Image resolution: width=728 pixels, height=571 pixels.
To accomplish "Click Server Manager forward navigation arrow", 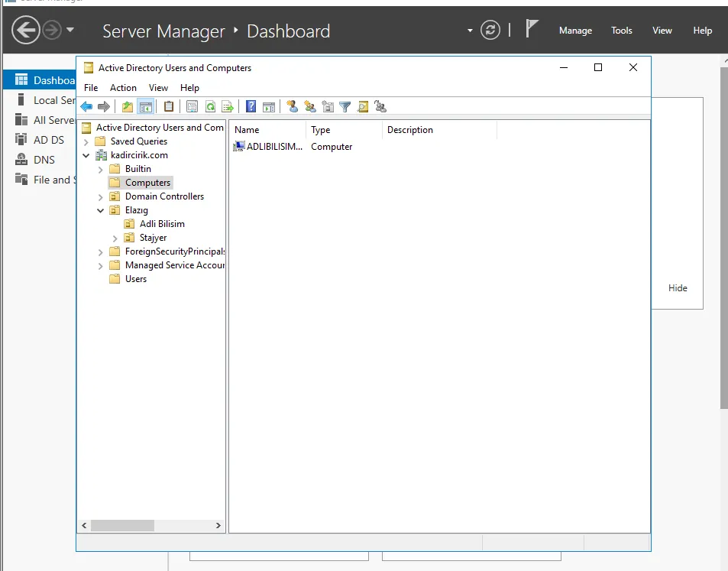I will pos(51,31).
